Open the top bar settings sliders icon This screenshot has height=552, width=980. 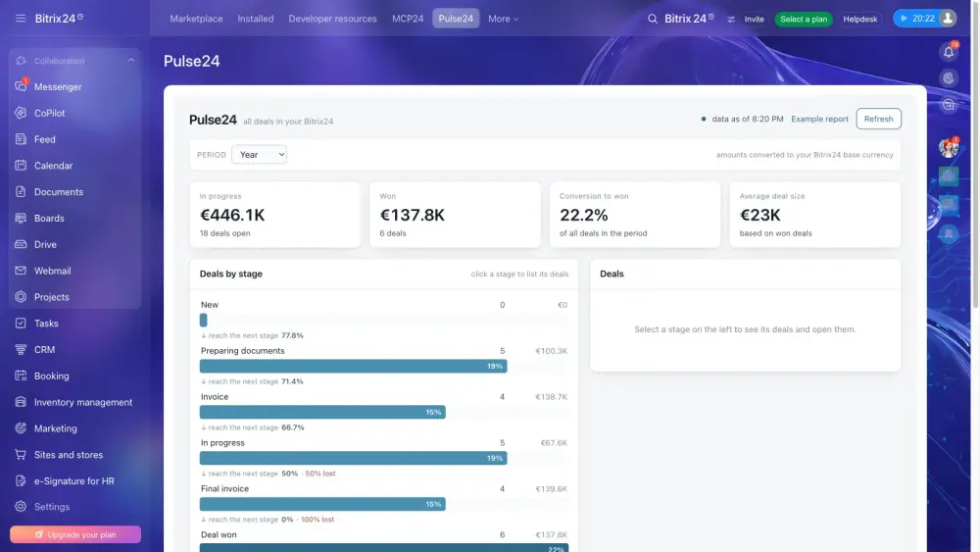pyautogui.click(x=731, y=19)
